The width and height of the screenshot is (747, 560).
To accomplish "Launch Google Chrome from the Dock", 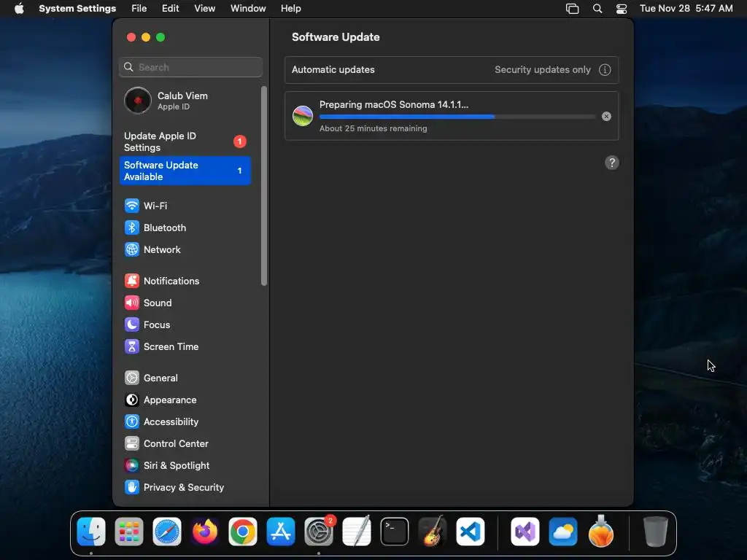I will pos(243,532).
